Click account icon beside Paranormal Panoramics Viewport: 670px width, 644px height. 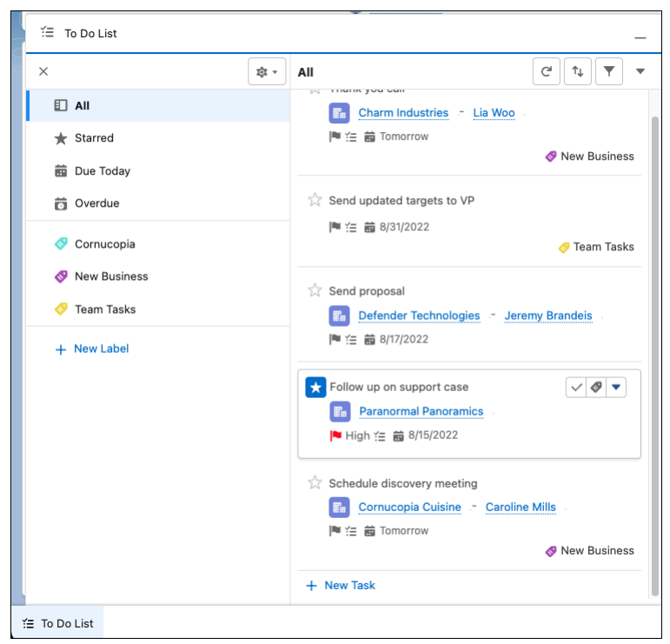coord(340,412)
